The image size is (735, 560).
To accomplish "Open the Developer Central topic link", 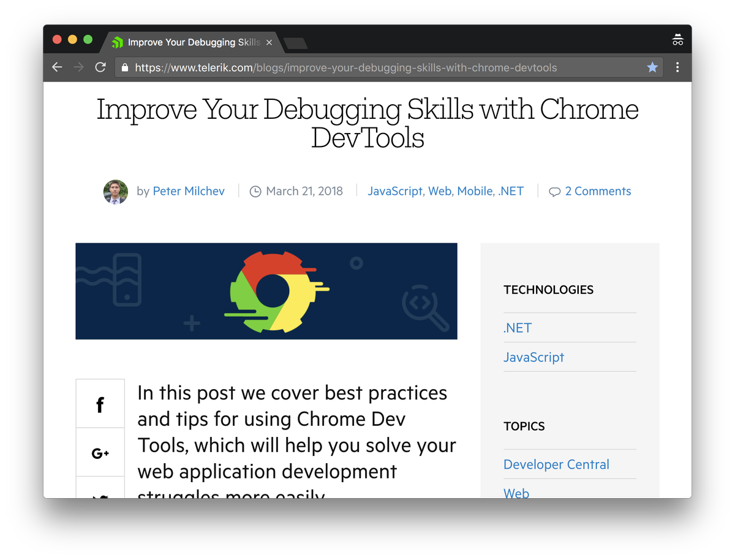I will pos(556,464).
